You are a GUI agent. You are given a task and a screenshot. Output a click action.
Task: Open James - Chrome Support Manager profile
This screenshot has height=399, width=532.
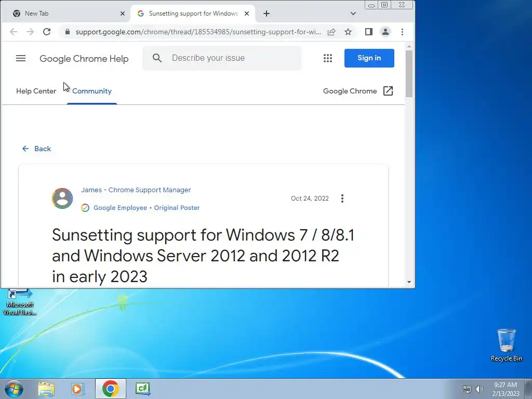[x=136, y=190]
